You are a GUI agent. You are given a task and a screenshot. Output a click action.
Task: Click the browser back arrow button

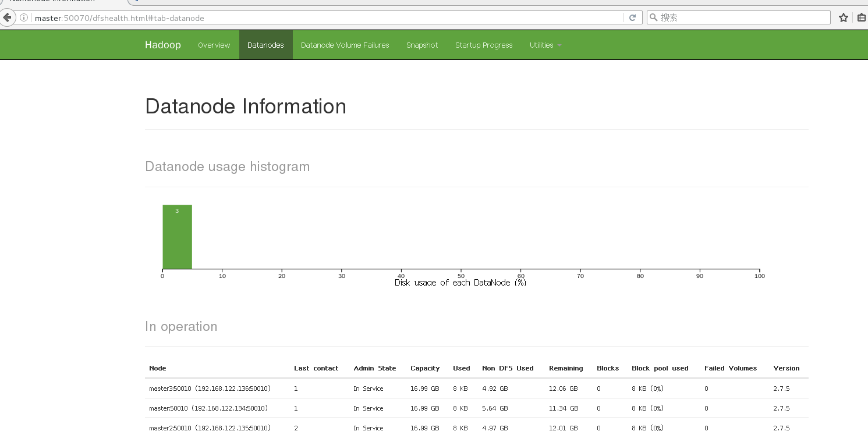click(x=8, y=17)
